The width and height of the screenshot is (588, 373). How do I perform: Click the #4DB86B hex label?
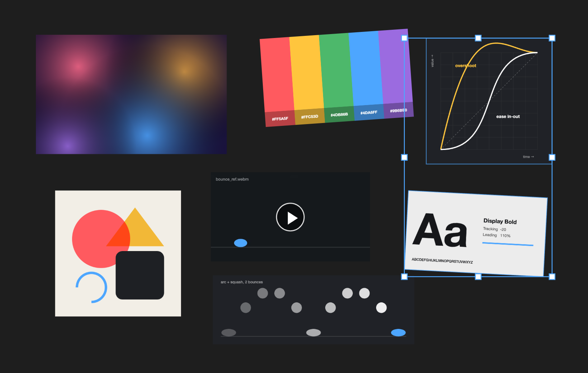tap(339, 114)
